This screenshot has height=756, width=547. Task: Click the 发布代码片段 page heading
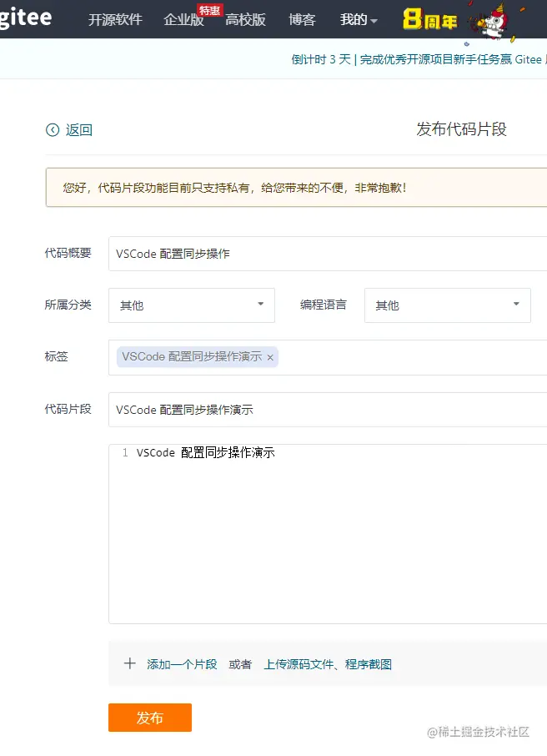461,129
